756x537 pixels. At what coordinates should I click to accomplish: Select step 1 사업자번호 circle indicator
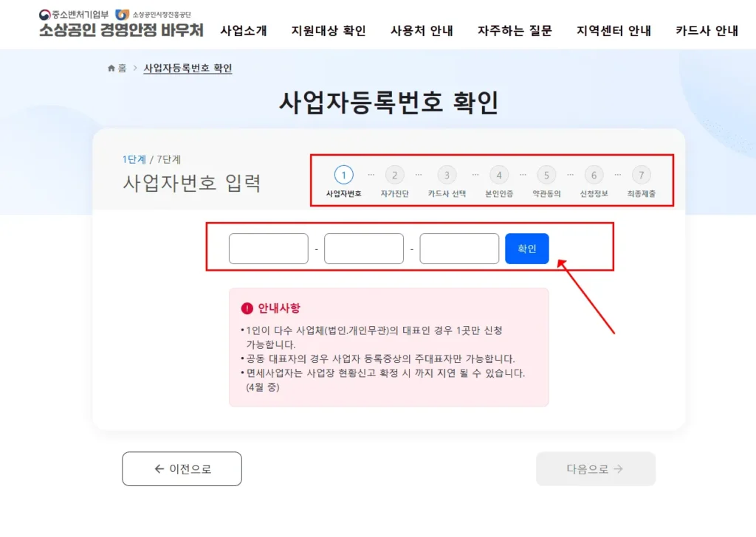pos(343,176)
